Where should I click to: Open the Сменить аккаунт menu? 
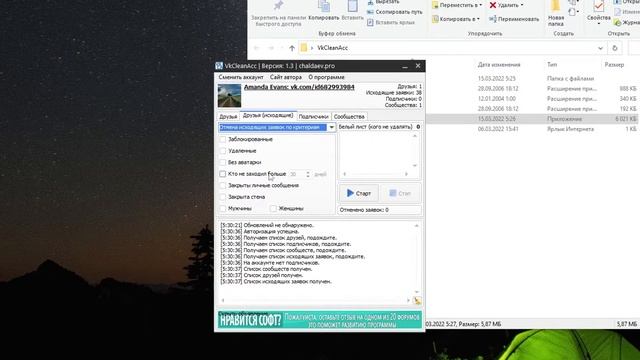[241, 77]
